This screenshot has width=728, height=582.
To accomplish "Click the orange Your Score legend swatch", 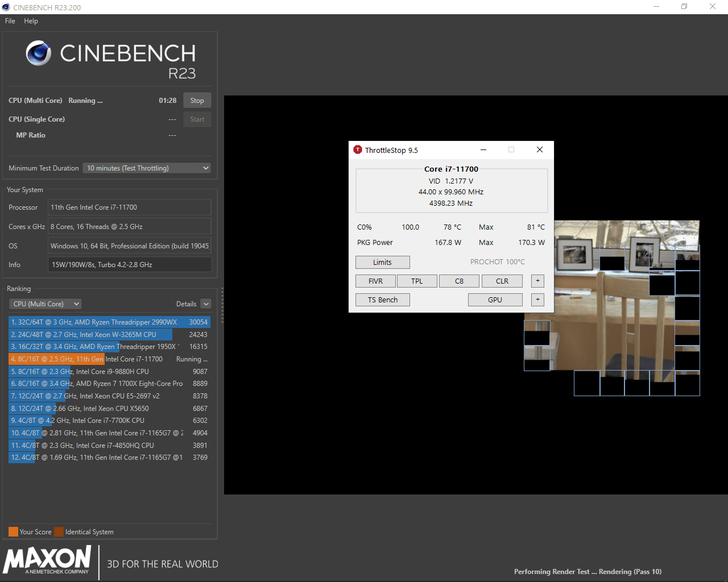I will pyautogui.click(x=13, y=532).
